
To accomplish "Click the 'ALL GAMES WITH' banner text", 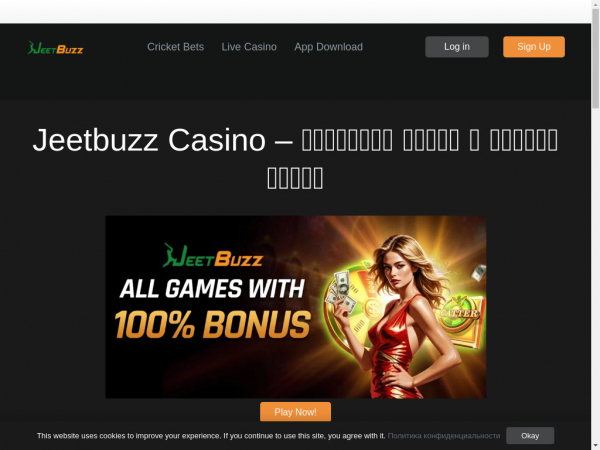I will [212, 289].
